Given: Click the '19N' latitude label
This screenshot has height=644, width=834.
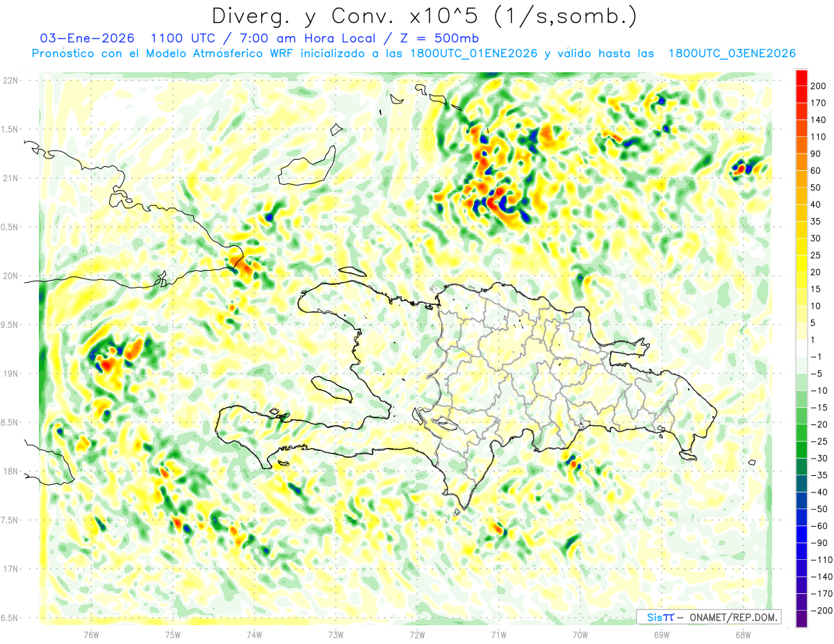Looking at the screenshot, I should pyautogui.click(x=10, y=373).
